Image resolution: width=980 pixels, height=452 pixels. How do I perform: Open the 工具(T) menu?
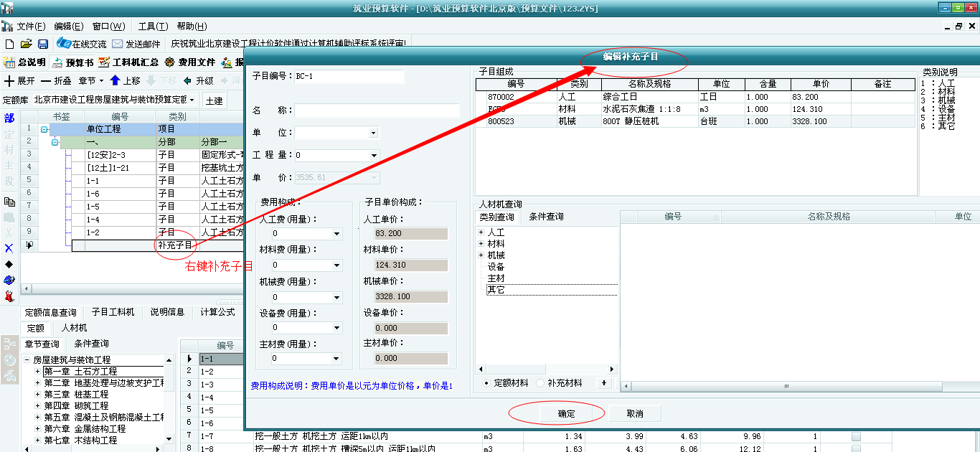pos(153,27)
